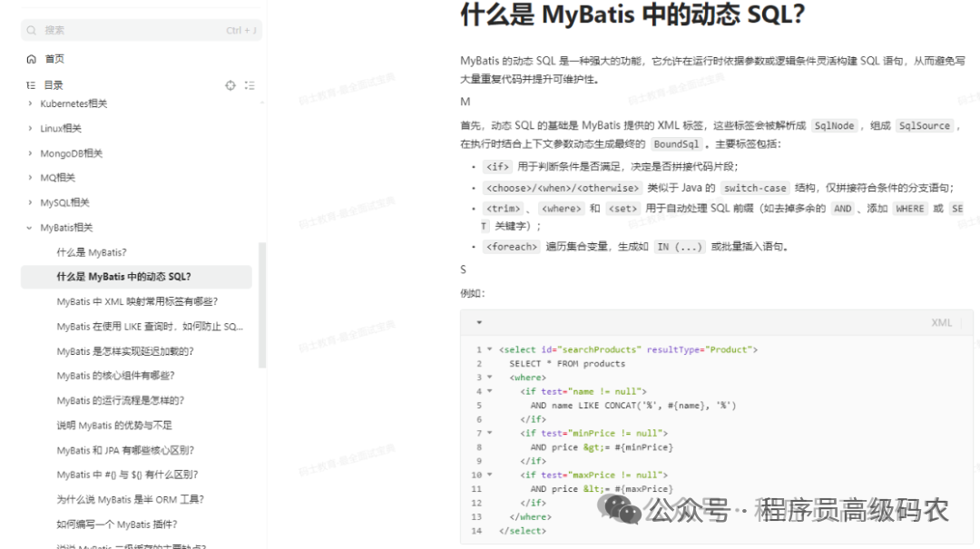
Task: Click code line SELECT * FROM products
Action: click(x=567, y=364)
